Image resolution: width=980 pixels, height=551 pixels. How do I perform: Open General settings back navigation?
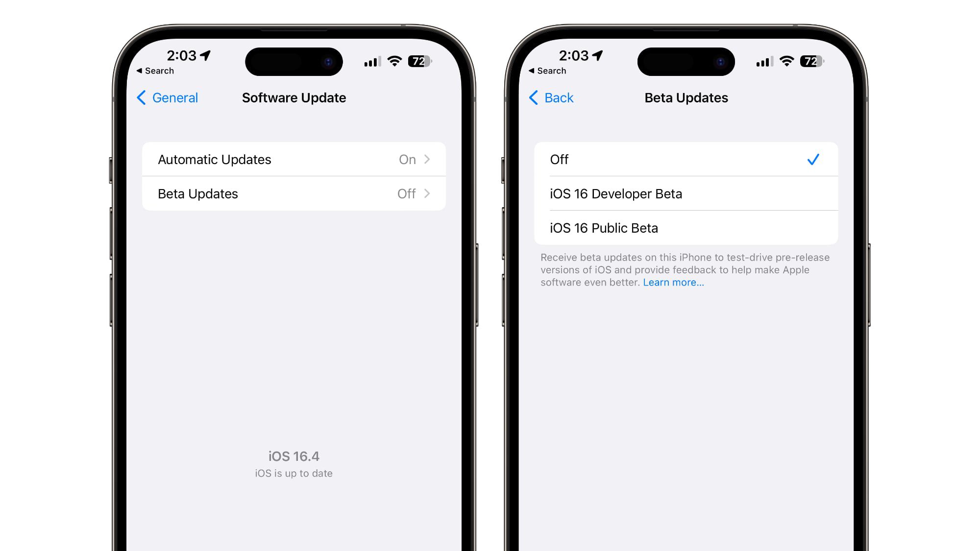click(167, 97)
